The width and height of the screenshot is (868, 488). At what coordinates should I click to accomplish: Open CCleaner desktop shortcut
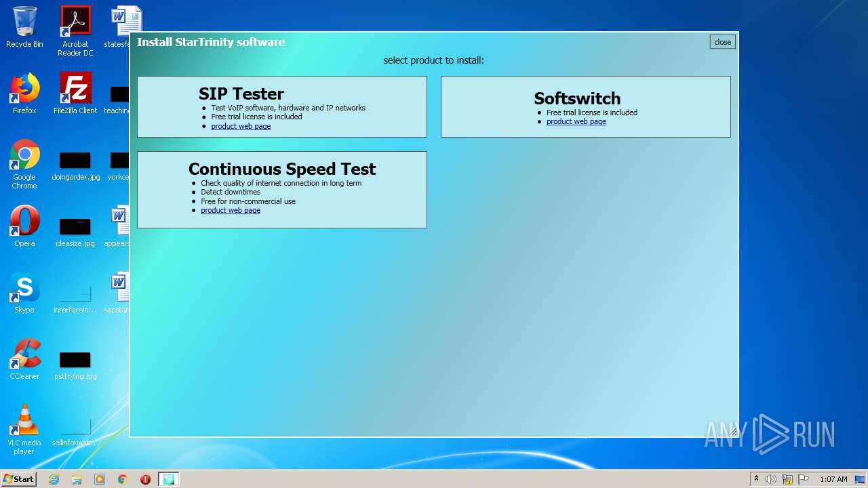coord(24,359)
